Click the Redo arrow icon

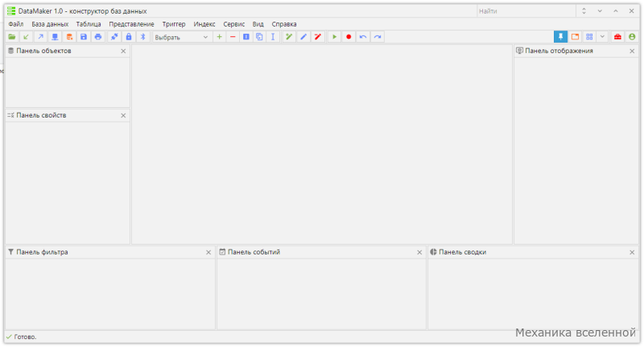(378, 37)
